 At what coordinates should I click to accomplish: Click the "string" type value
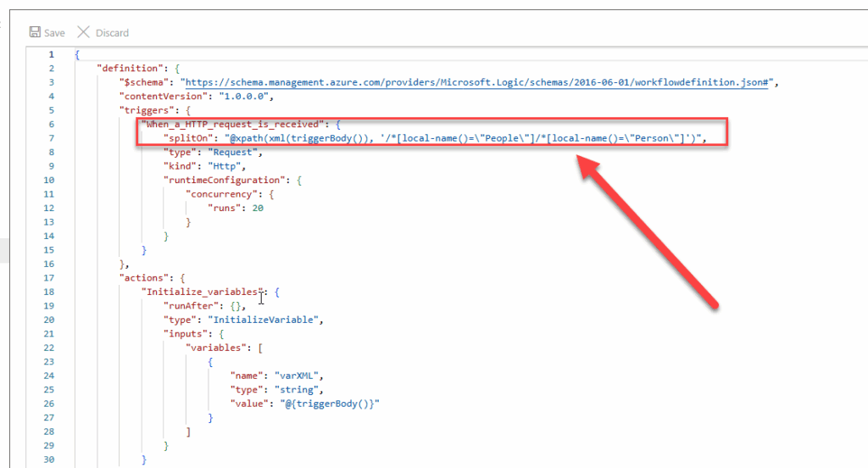[x=296, y=390]
